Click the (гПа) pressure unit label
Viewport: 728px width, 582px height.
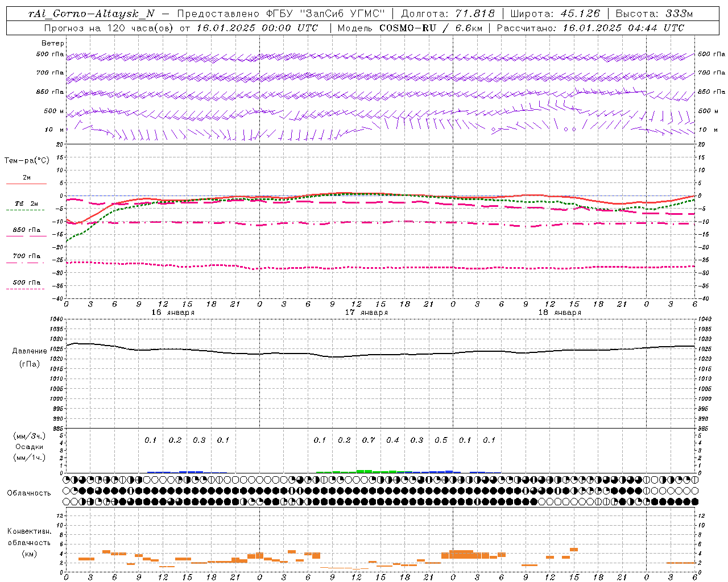coord(30,364)
